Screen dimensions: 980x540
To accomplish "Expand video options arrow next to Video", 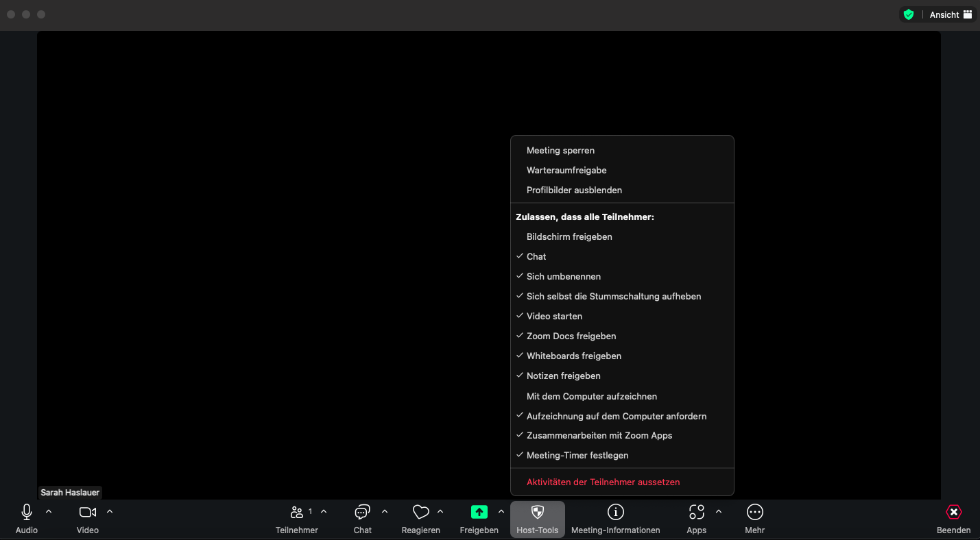I will click(110, 511).
